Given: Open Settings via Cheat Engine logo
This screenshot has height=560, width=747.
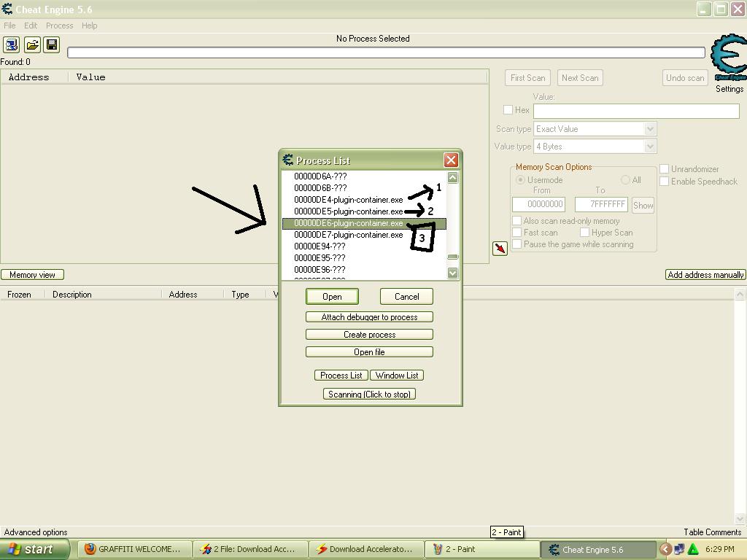Looking at the screenshot, I should (729, 58).
